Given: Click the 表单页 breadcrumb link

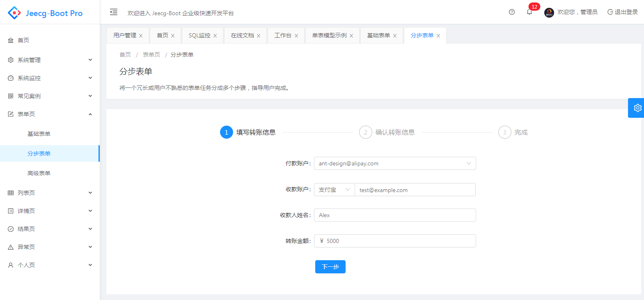Looking at the screenshot, I should pyautogui.click(x=151, y=55).
